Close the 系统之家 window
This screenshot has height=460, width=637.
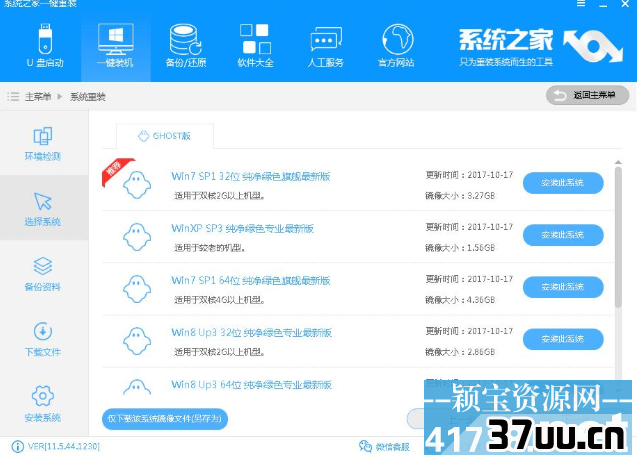tap(625, 4)
